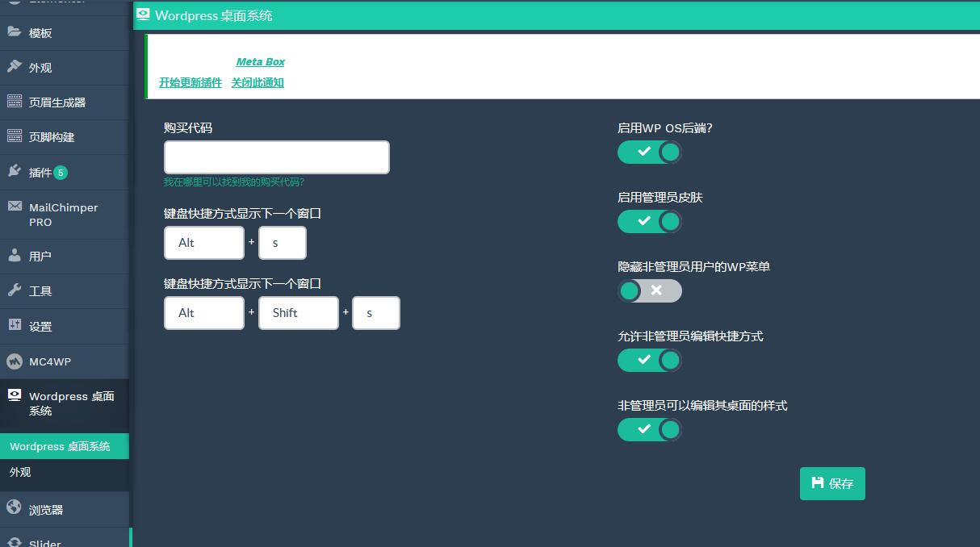Click the monitor icon in the page header
This screenshot has width=980, height=547.
(143, 15)
